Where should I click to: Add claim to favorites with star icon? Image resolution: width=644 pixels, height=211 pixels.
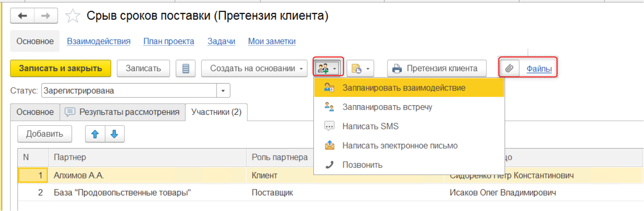click(72, 16)
